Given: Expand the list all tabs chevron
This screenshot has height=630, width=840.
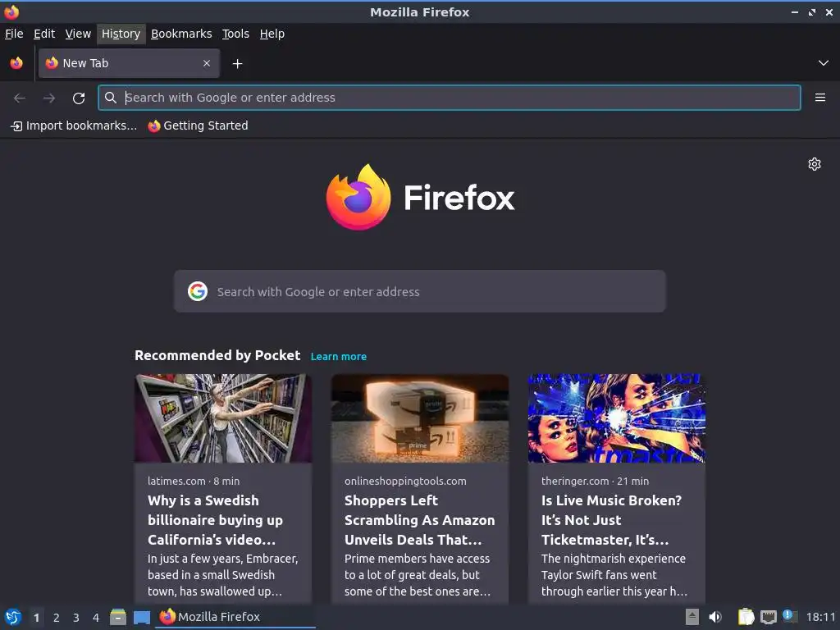Looking at the screenshot, I should [x=824, y=63].
